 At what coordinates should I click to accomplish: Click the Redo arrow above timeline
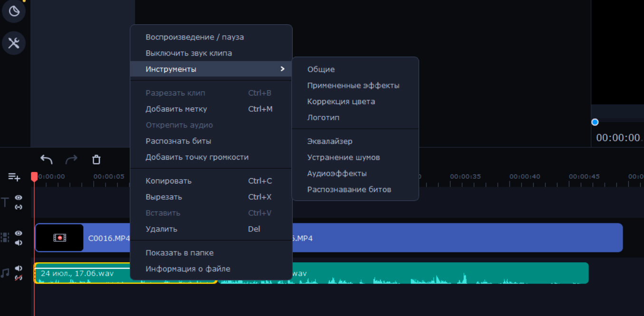pyautogui.click(x=71, y=160)
